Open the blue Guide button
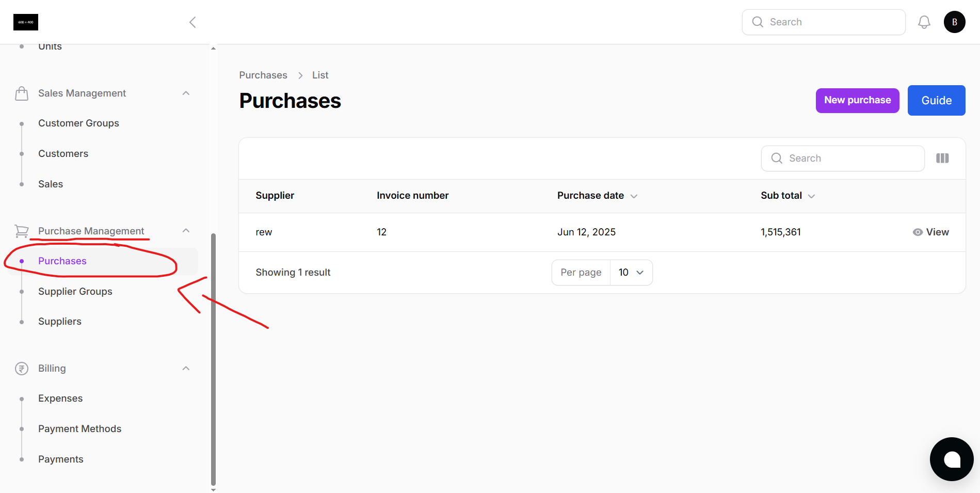 point(936,100)
